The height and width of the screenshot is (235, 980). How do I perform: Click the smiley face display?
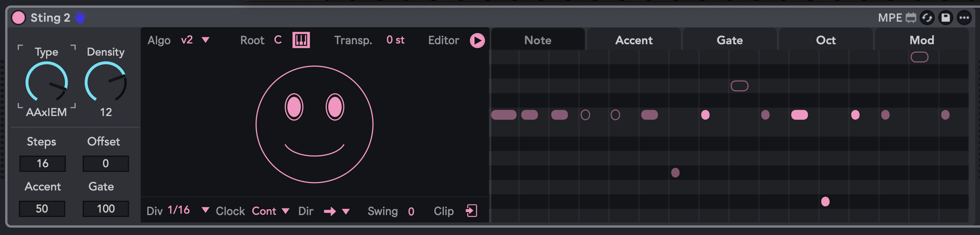pos(314,124)
